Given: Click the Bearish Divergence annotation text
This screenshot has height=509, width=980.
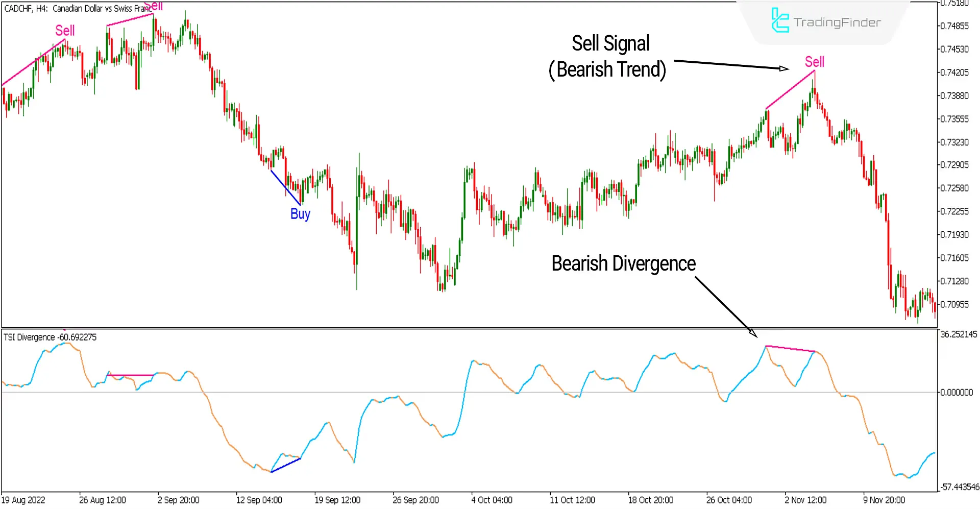Looking at the screenshot, I should (x=623, y=263).
